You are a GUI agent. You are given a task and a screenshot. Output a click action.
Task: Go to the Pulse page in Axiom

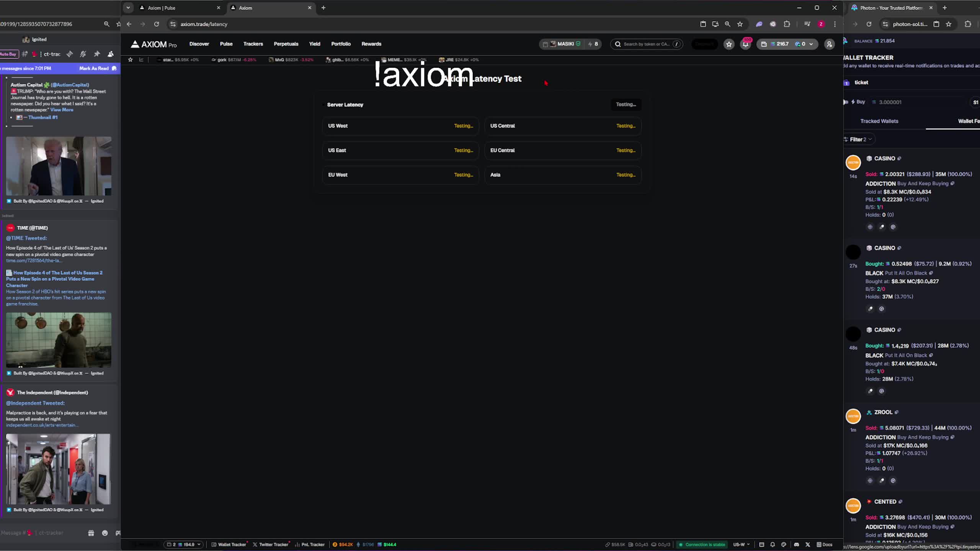click(226, 44)
